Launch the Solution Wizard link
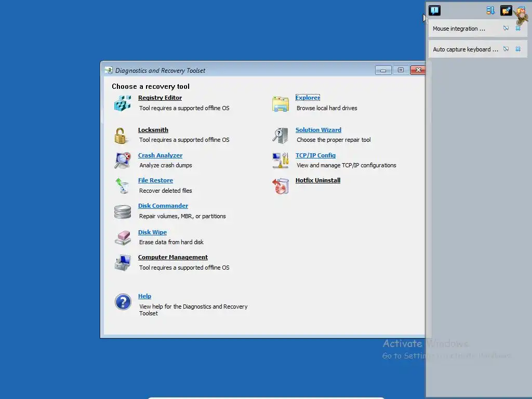The width and height of the screenshot is (532, 399). pos(318,130)
